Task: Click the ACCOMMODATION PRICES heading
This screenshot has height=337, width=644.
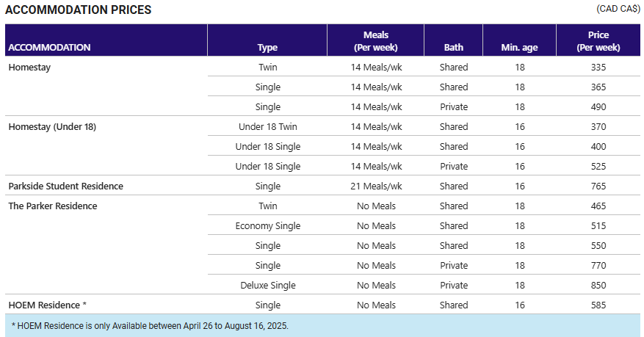Action: 78,10
